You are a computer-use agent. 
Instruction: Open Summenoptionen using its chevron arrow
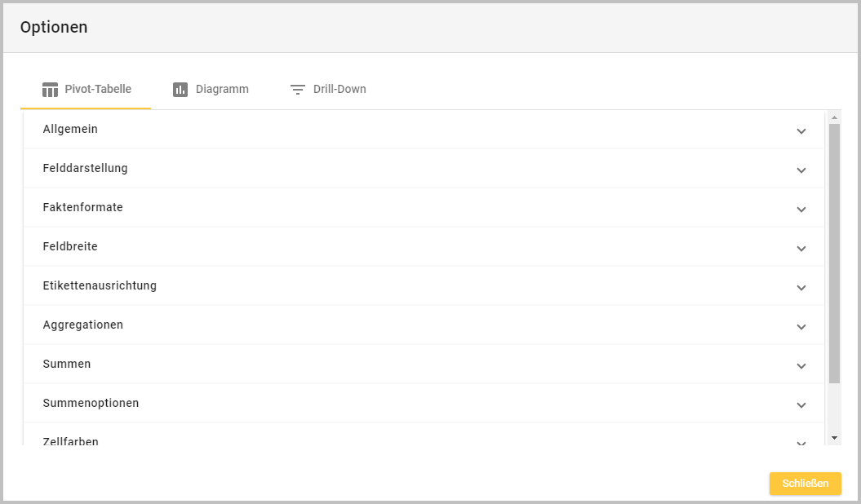pos(801,405)
